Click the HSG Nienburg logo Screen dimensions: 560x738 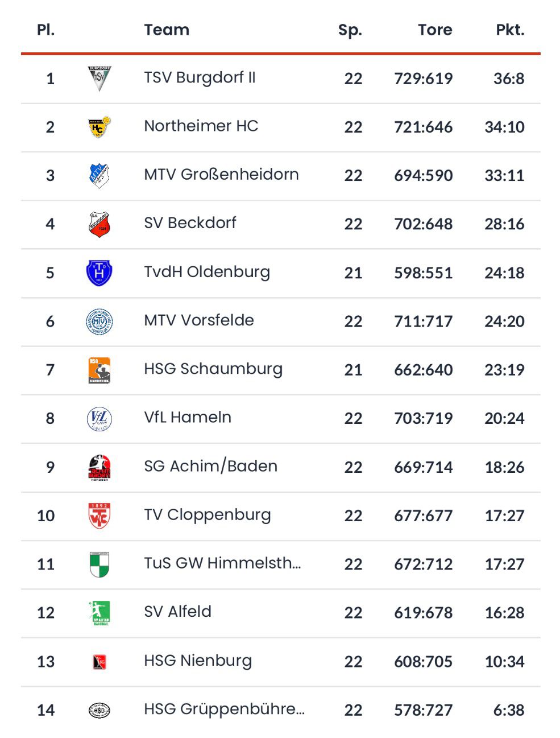pyautogui.click(x=99, y=662)
